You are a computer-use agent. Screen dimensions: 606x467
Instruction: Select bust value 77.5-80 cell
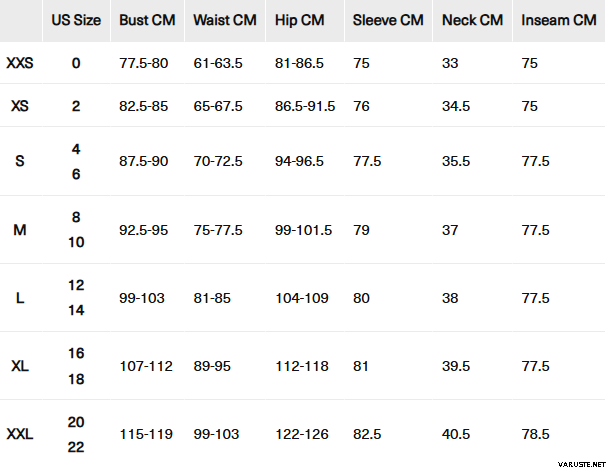144,63
